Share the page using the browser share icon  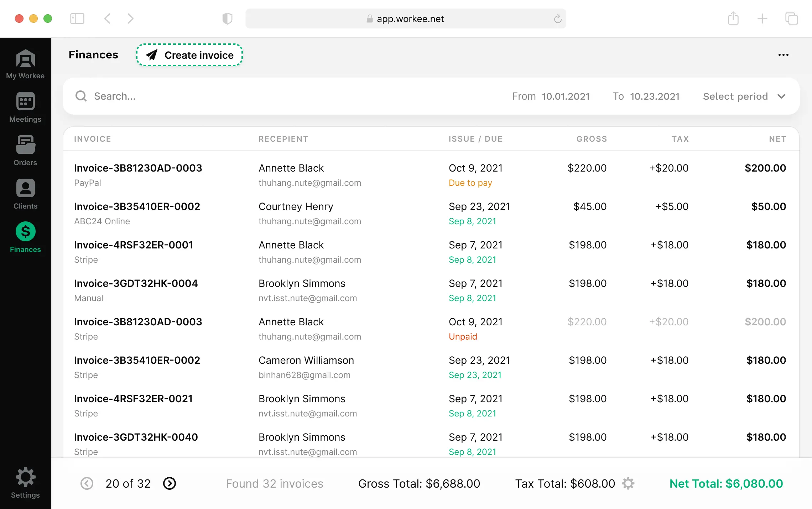[x=733, y=19]
